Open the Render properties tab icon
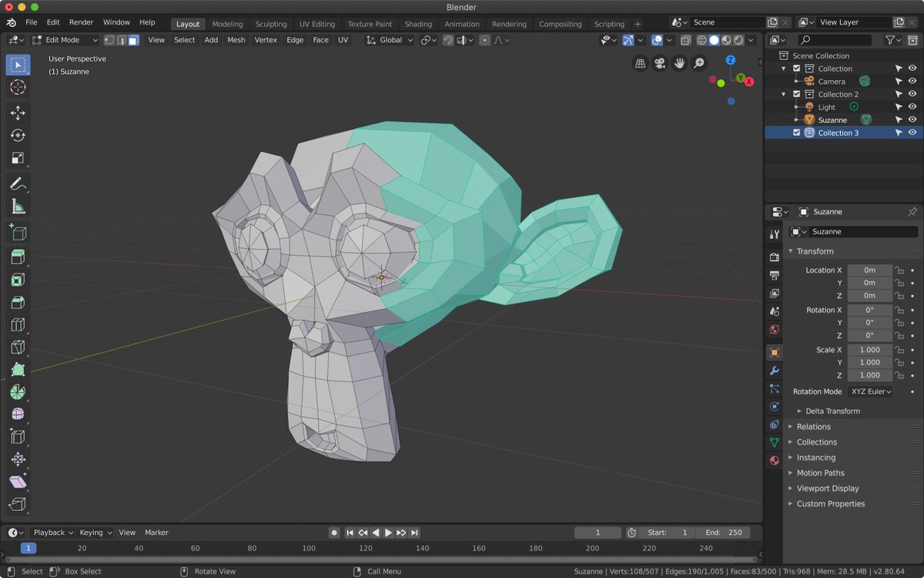Screen dimensions: 924x578 click(x=774, y=257)
